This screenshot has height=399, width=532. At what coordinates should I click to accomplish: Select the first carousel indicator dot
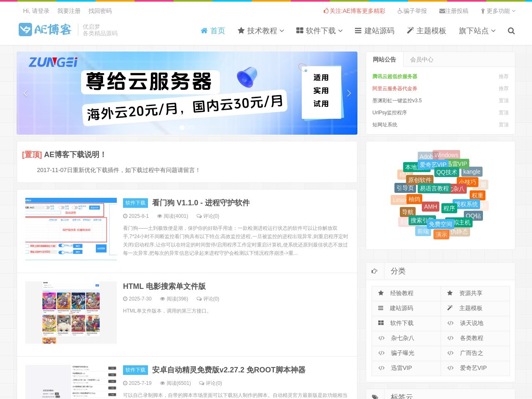182,128
